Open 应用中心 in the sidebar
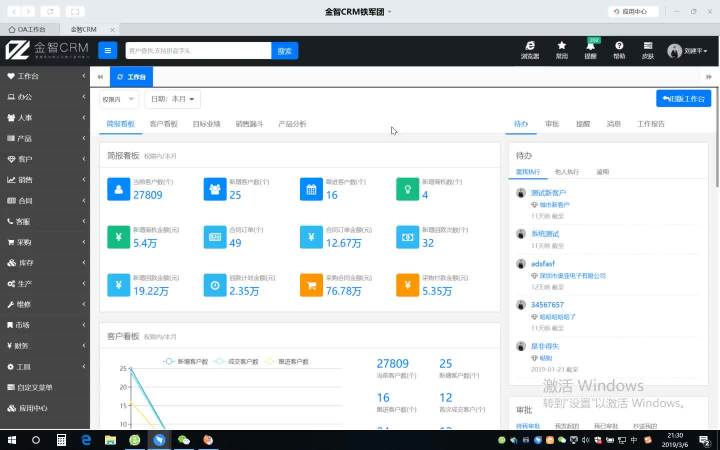The height and width of the screenshot is (450, 720). [45, 408]
